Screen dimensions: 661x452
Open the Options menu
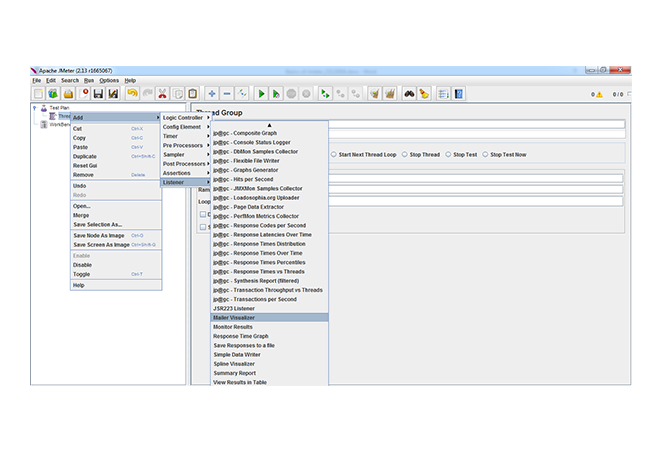click(x=109, y=81)
